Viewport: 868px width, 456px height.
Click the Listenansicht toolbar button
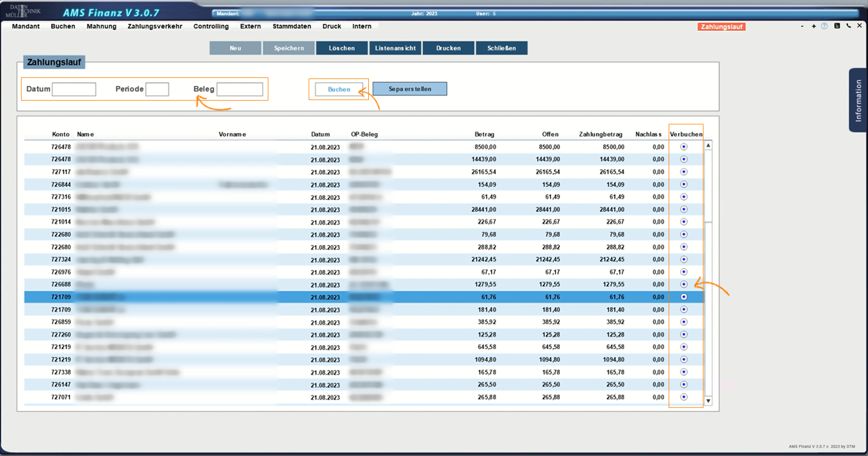pyautogui.click(x=395, y=48)
